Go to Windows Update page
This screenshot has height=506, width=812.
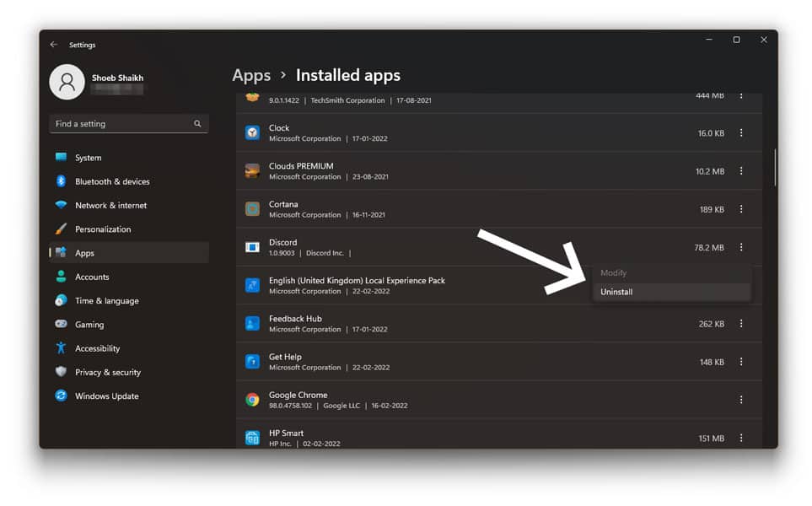pos(129,396)
